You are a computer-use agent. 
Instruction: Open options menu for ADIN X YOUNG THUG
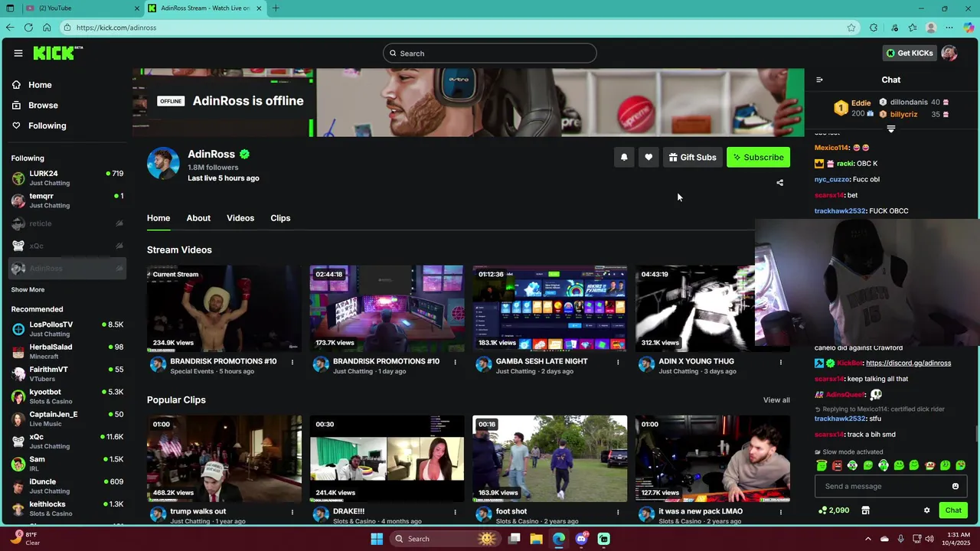click(x=781, y=362)
